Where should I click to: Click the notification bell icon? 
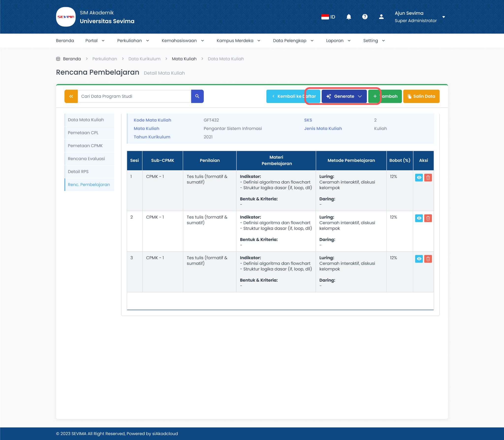[x=348, y=17]
